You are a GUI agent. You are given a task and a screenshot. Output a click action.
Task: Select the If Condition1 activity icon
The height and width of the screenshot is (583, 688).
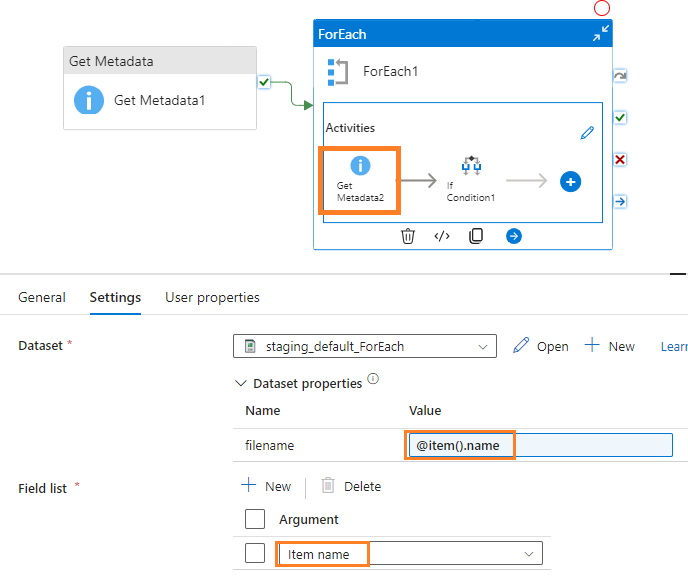point(471,166)
